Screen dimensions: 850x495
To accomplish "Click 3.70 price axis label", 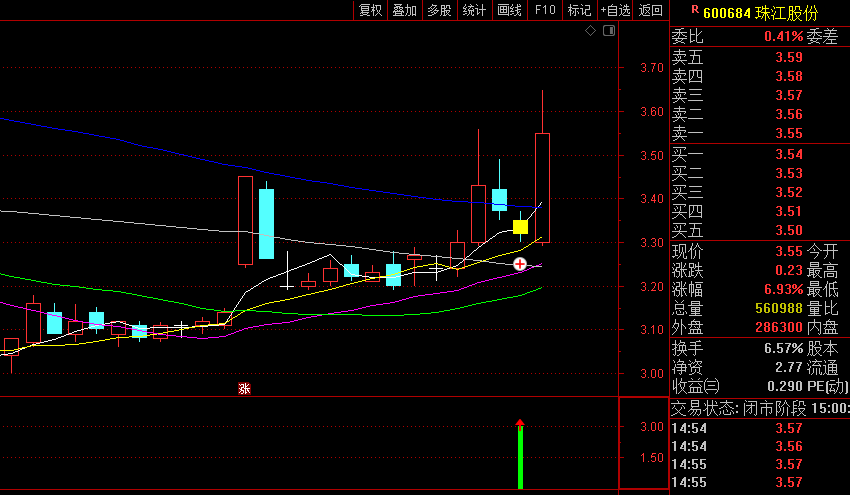I will (652, 68).
